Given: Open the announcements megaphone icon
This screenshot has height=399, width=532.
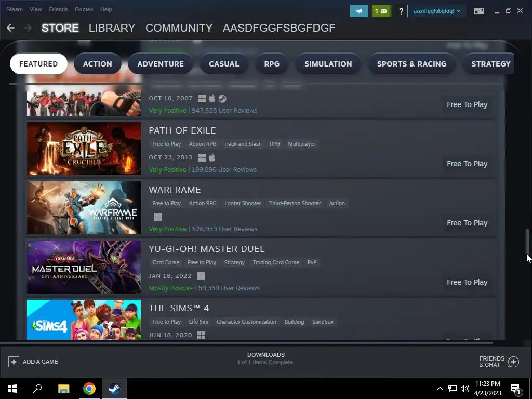Looking at the screenshot, I should [358, 11].
